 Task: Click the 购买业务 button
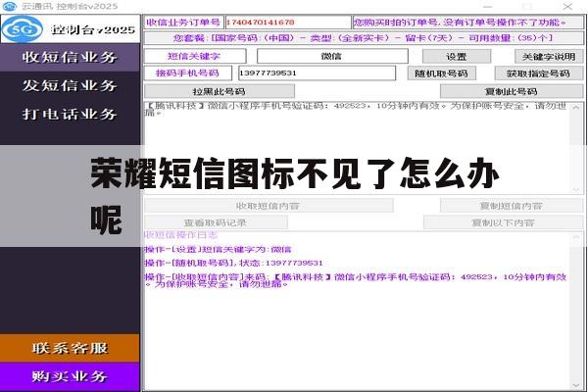pos(70,376)
